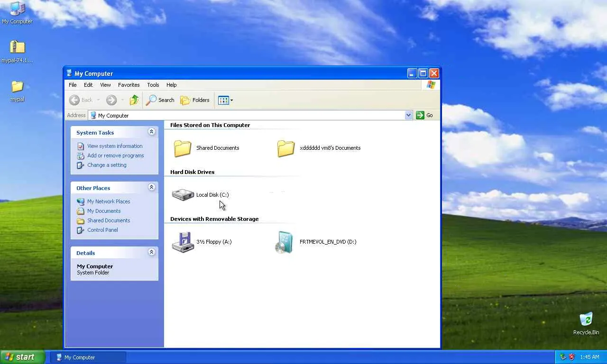Image resolution: width=607 pixels, height=364 pixels.
Task: Click the My Computer title bar icon
Action: (x=69, y=73)
